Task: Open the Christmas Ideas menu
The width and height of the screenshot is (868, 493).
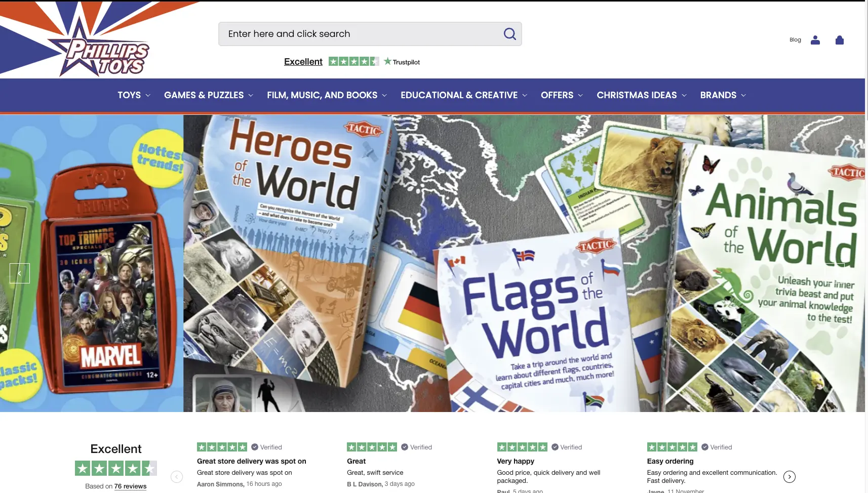Action: pos(637,95)
